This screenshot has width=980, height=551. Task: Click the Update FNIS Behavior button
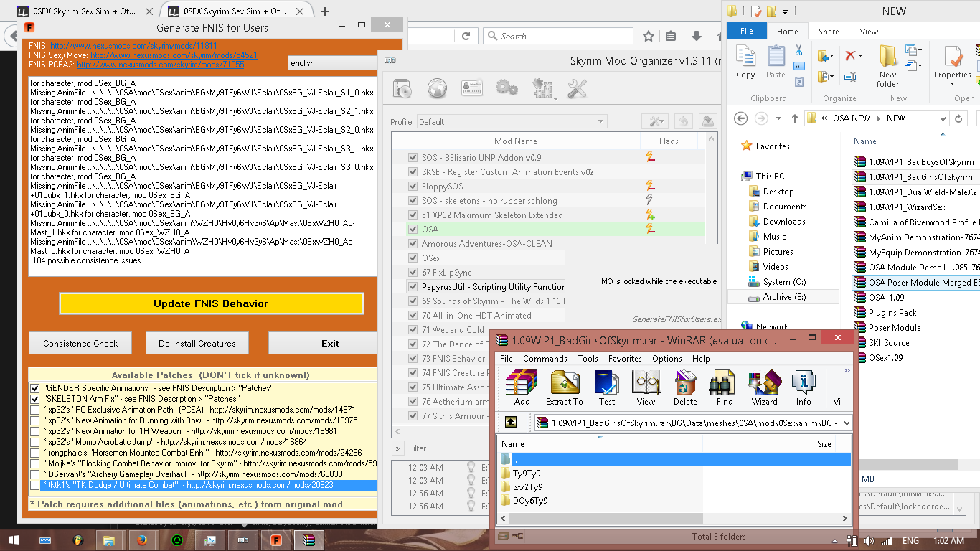pos(211,303)
